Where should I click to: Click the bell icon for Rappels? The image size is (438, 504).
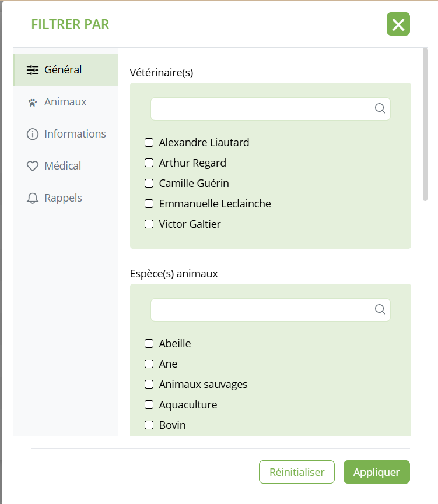33,198
